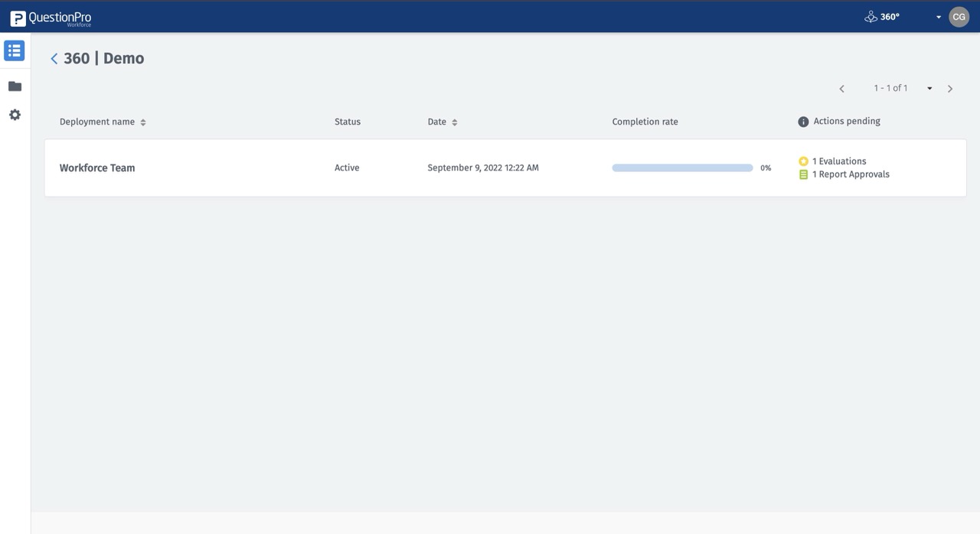
Task: Open the Workforce Team deployment
Action: (x=97, y=168)
